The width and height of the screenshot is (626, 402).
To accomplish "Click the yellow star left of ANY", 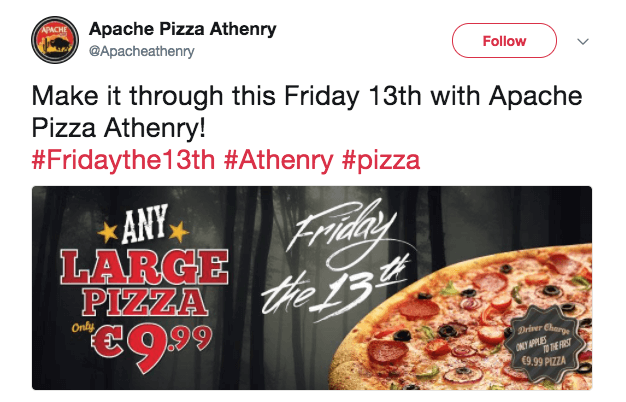I will pyautogui.click(x=107, y=232).
